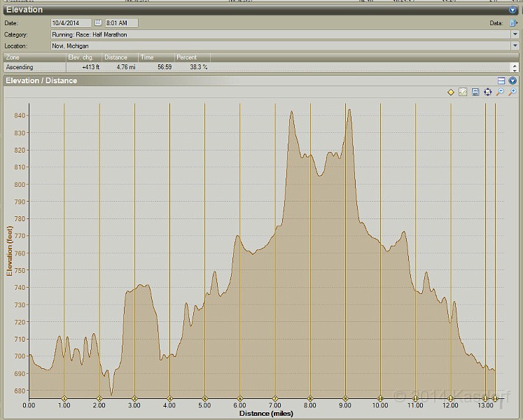The height and width of the screenshot is (420, 523).
Task: Open the chart map overlay icon
Action: coord(463,92)
